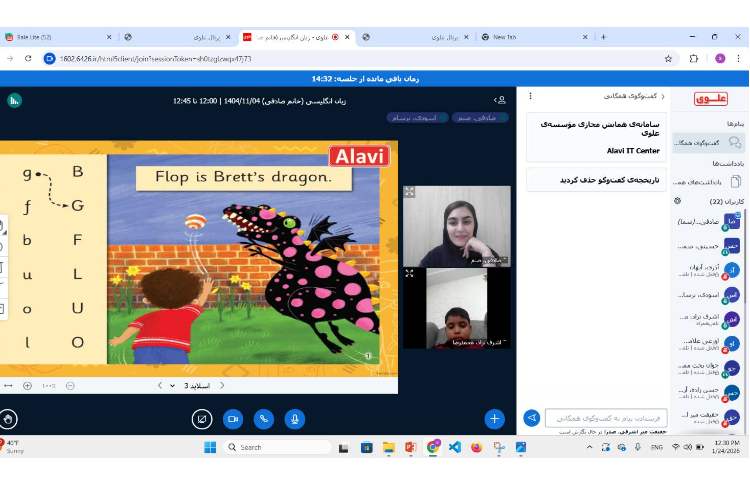Click the public chat message input field
This screenshot has height=480, width=750.
[606, 418]
